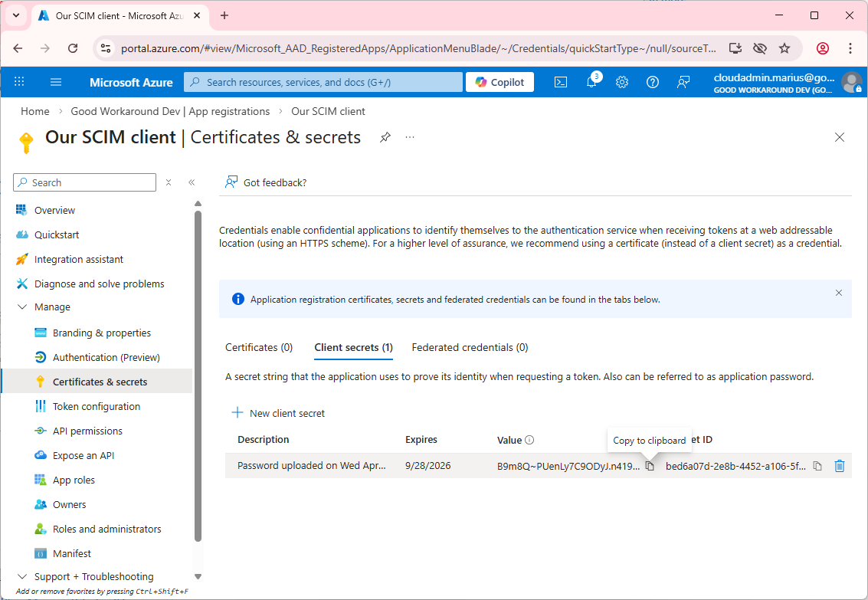Delete the client secret with trash icon
Image resolution: width=868 pixels, height=600 pixels.
[840, 466]
